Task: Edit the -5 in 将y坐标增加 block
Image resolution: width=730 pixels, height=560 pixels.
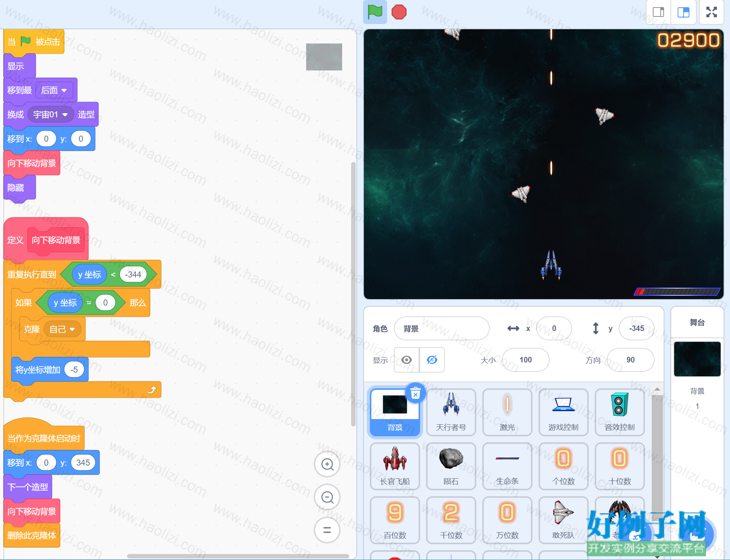Action: (74, 370)
